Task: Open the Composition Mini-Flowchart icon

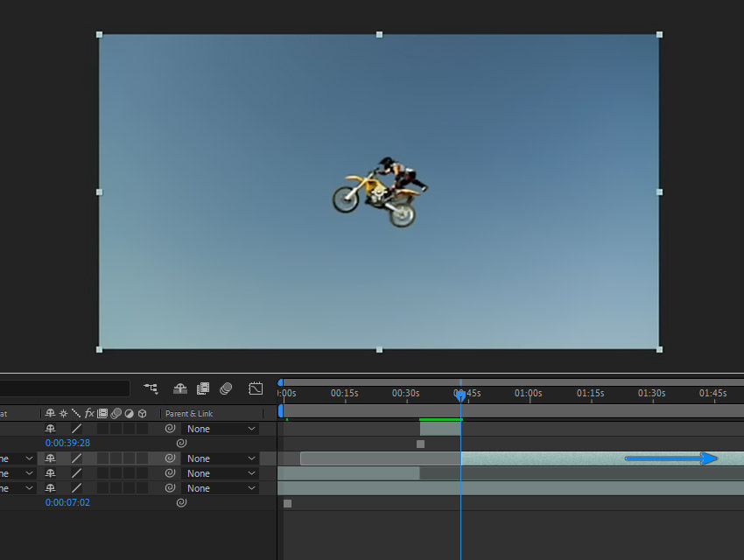Action: 151,388
